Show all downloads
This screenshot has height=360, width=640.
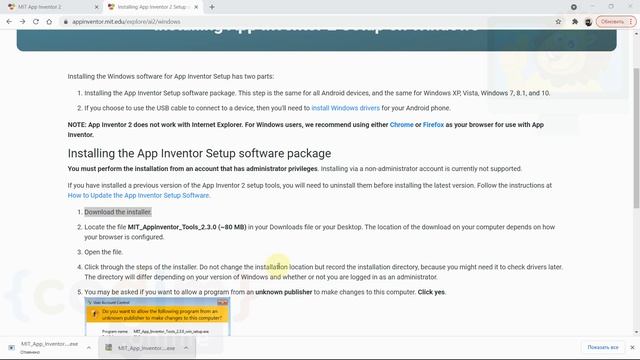tap(603, 347)
